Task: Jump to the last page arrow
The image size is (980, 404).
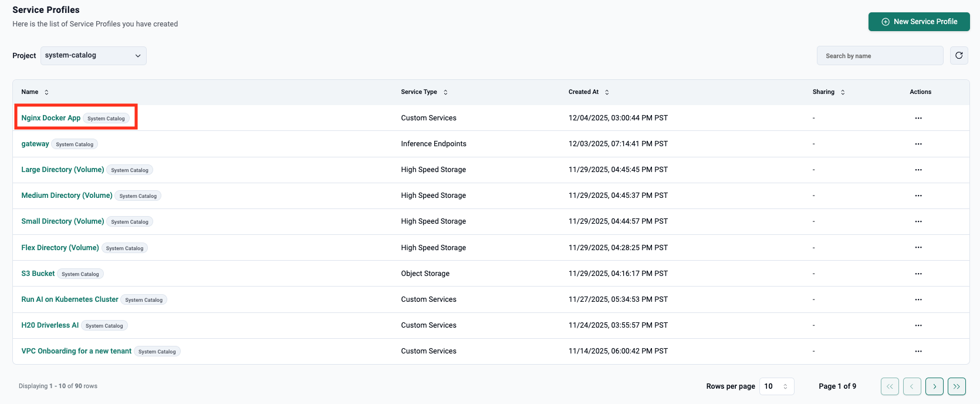Action: pyautogui.click(x=957, y=386)
